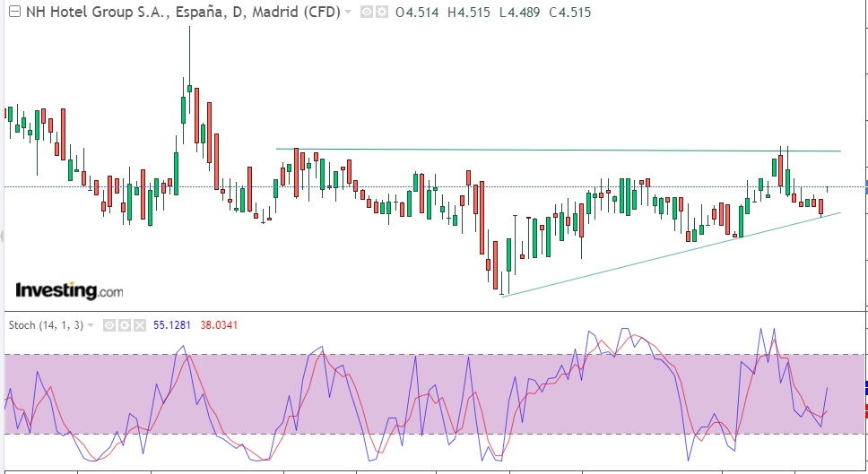Open the Stoch indicator dropdown arrow
868x474 pixels.
point(91,325)
